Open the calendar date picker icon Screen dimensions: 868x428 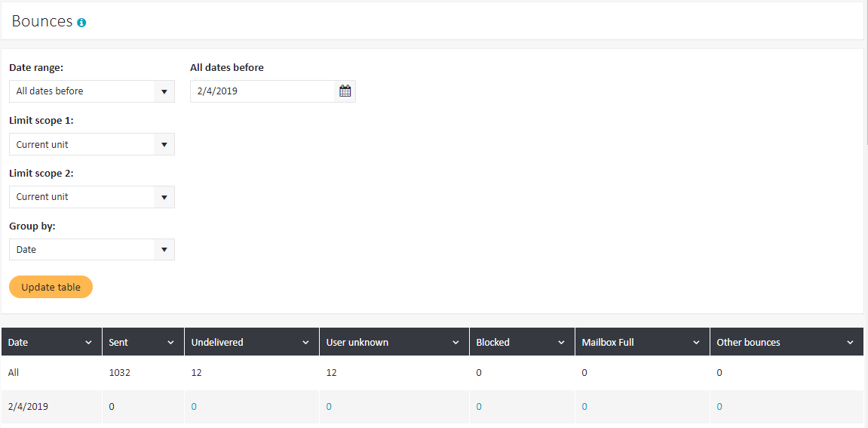tap(345, 91)
